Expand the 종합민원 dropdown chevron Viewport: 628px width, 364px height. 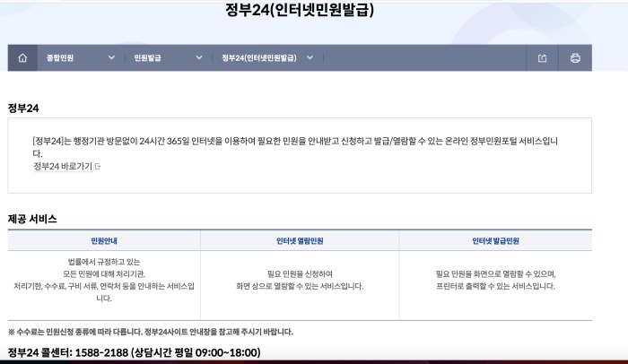(111, 57)
